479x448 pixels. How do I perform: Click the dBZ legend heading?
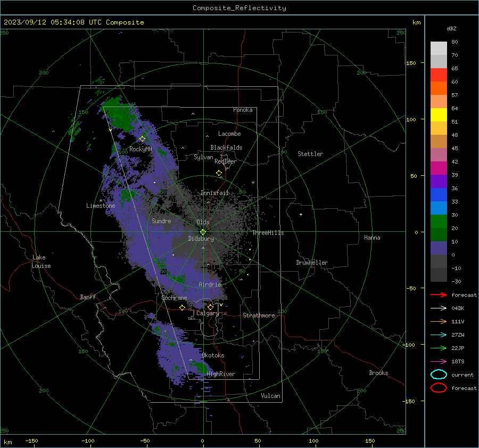click(451, 28)
